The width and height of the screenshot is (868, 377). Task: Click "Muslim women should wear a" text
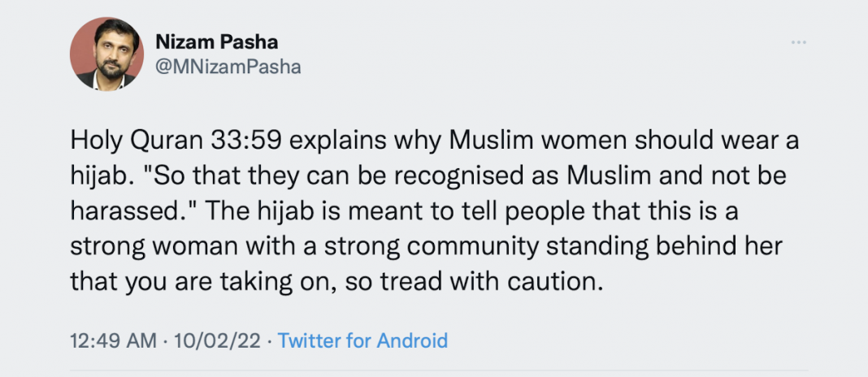point(630,143)
